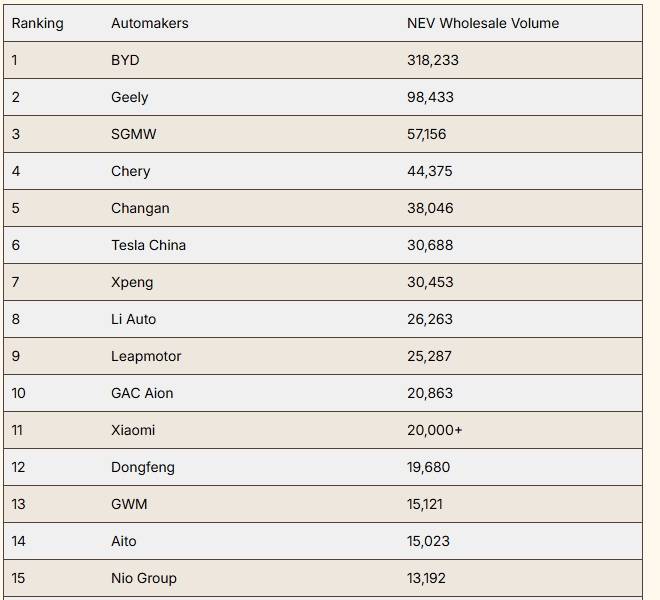Click the SGMW row name
This screenshot has height=600, width=660.
click(x=133, y=134)
